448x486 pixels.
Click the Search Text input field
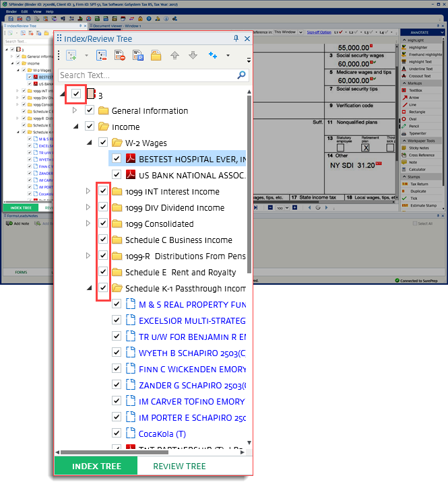(146, 75)
